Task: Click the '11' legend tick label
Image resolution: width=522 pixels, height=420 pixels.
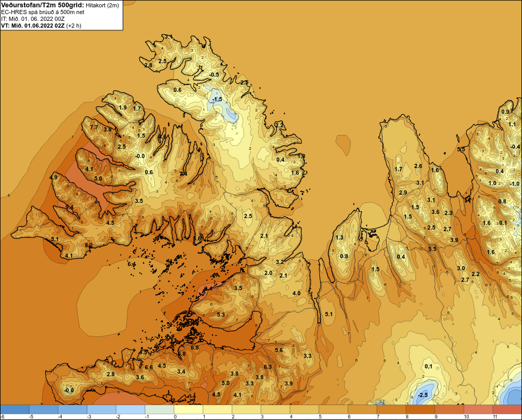Action: 495,417
